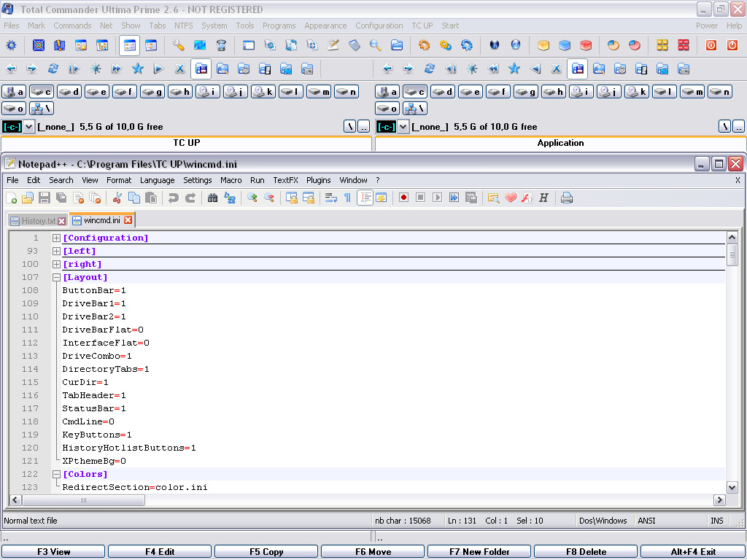Click the F7 New Folder button
Screen dimensions: 747x560
coord(479,552)
